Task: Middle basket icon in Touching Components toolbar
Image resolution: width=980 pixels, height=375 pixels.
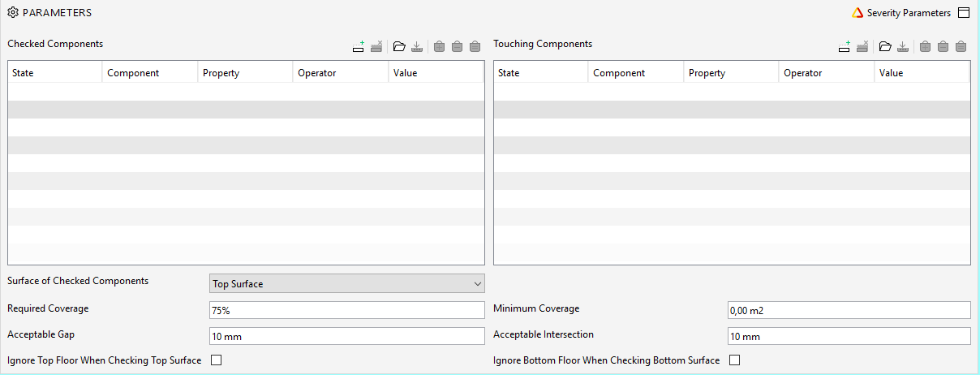Action: click(943, 46)
